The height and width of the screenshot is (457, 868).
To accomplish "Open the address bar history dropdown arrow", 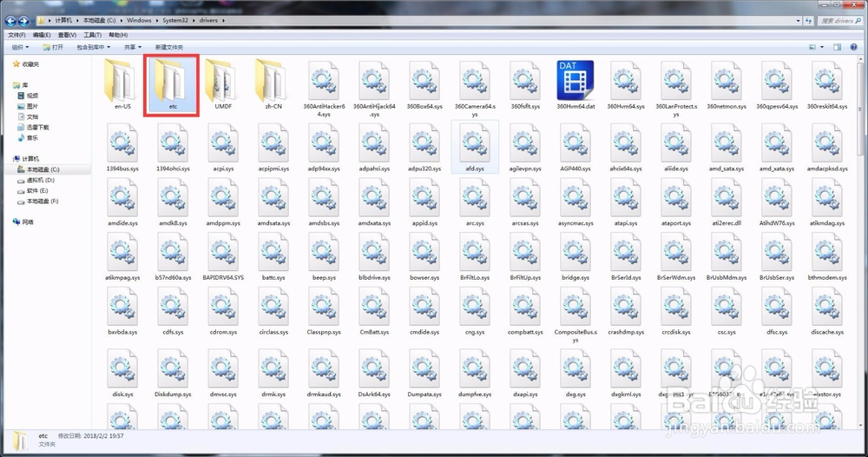I will [x=799, y=21].
